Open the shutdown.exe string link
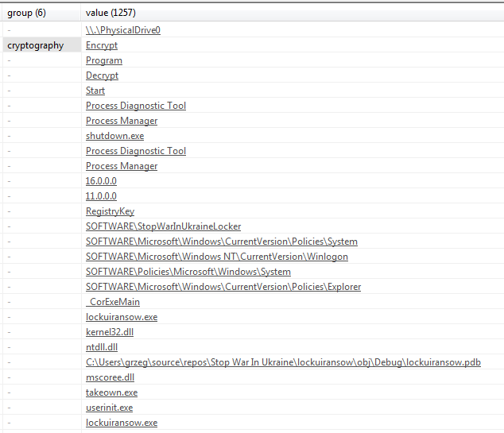The width and height of the screenshot is (504, 433). coord(114,136)
